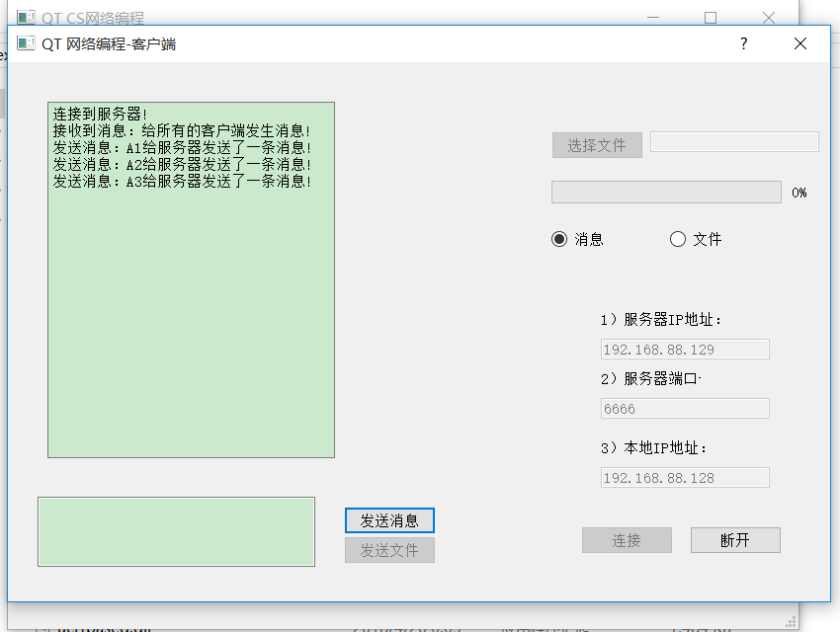
Task: Open the help "?" button on the dialog
Action: [743, 43]
